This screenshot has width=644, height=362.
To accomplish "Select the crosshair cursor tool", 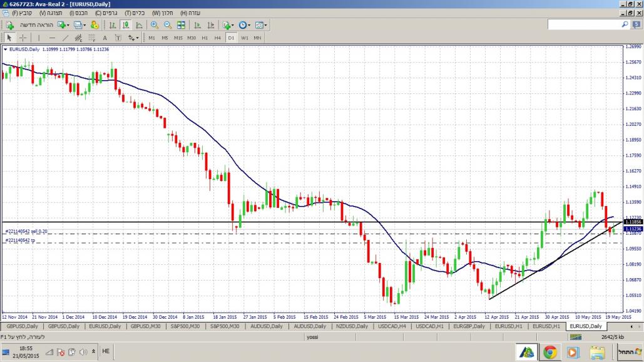I will coord(23,38).
